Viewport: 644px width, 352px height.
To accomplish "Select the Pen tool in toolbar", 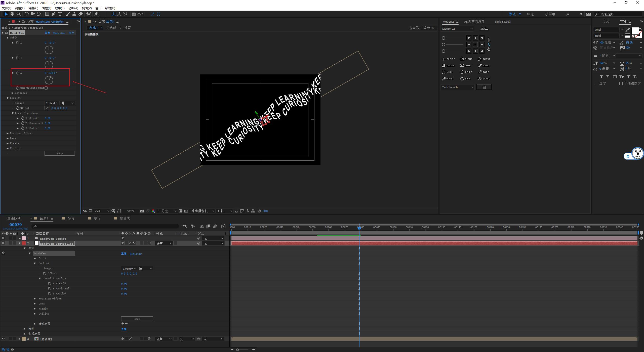I will click(54, 14).
